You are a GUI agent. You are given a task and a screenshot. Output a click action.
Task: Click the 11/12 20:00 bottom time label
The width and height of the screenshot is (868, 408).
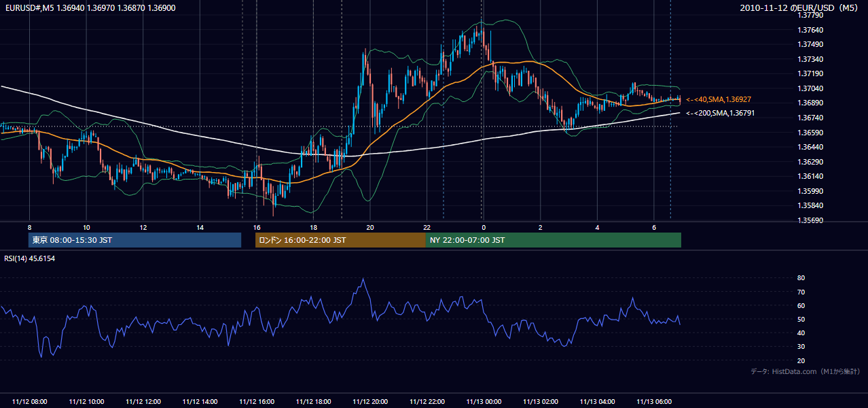(370, 402)
